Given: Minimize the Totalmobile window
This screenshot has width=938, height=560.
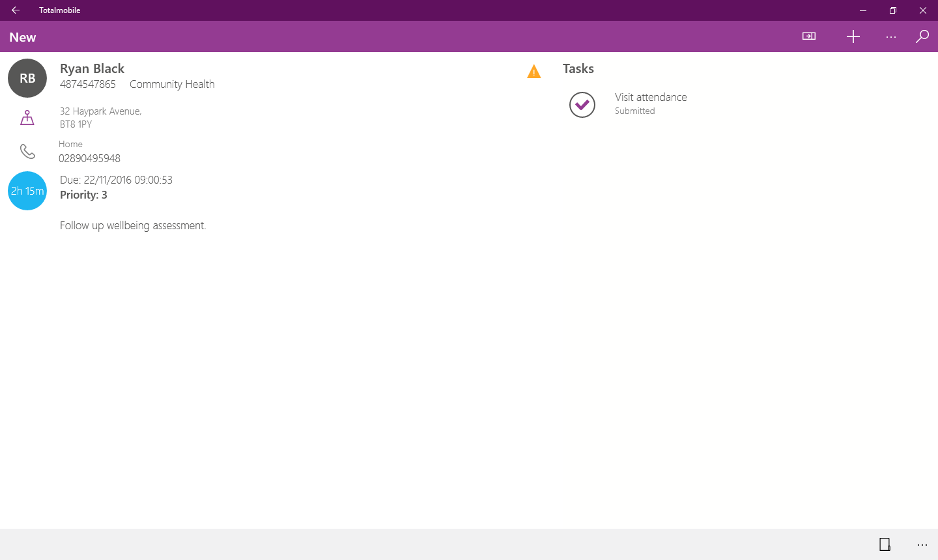Looking at the screenshot, I should click(x=863, y=10).
